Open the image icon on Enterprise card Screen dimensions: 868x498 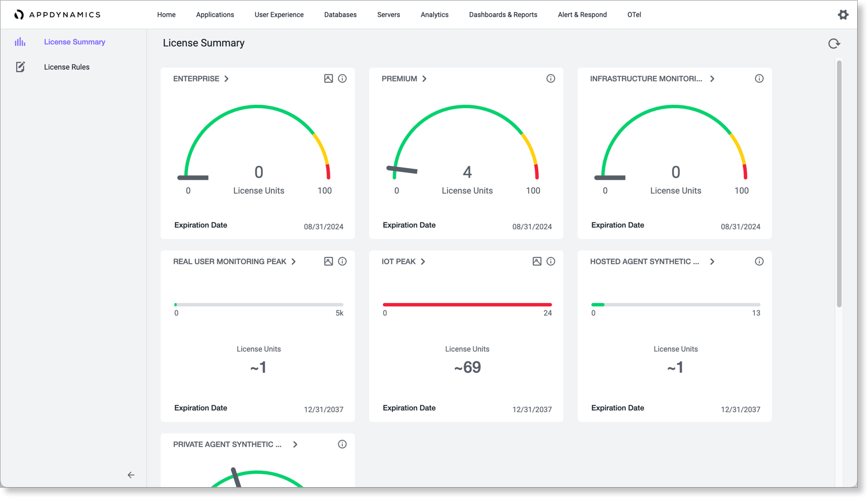pyautogui.click(x=329, y=78)
